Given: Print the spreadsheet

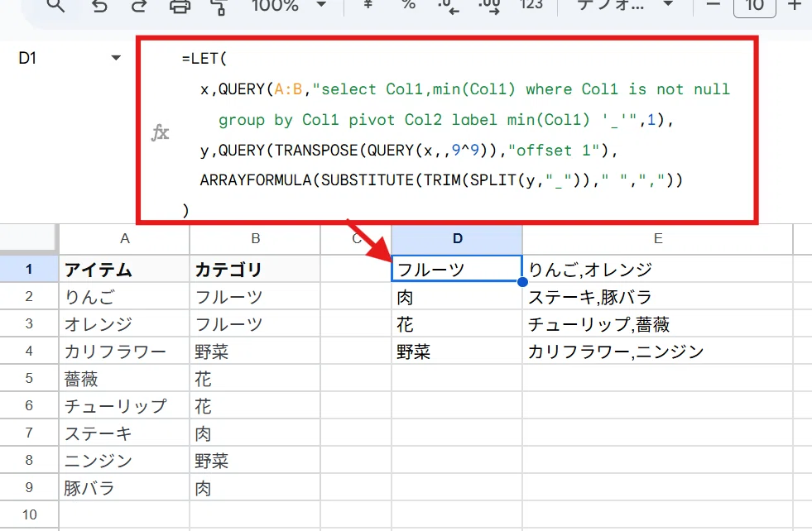Looking at the screenshot, I should (x=179, y=7).
